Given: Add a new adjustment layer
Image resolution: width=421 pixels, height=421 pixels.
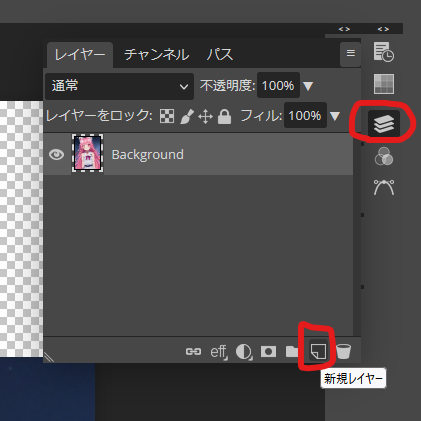Looking at the screenshot, I should pyautogui.click(x=244, y=352).
